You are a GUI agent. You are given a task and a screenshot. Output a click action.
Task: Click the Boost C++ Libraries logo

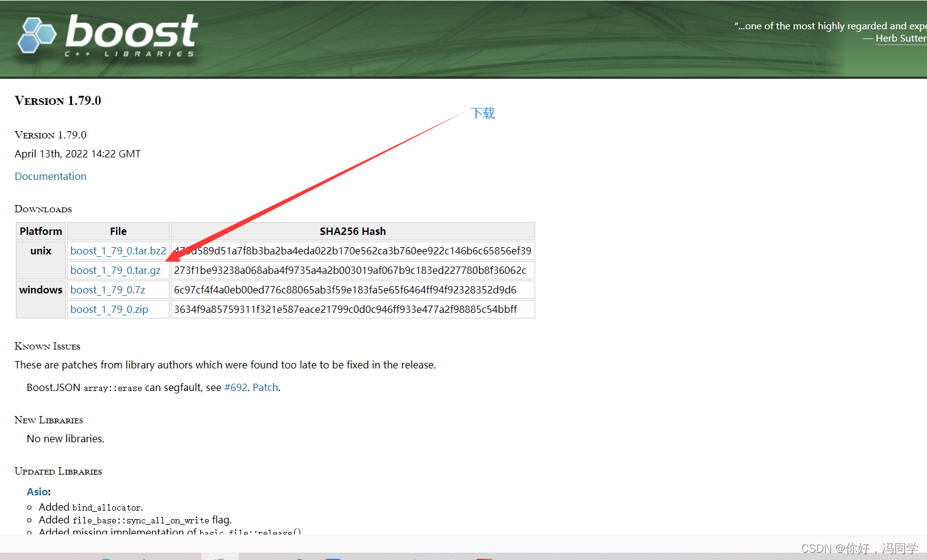pyautogui.click(x=107, y=35)
